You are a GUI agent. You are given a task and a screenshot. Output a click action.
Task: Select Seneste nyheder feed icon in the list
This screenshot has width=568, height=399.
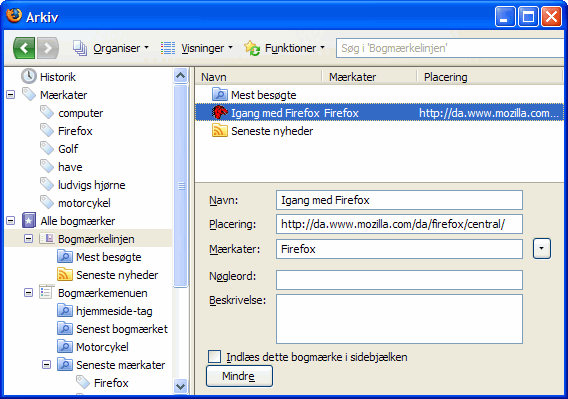220,130
